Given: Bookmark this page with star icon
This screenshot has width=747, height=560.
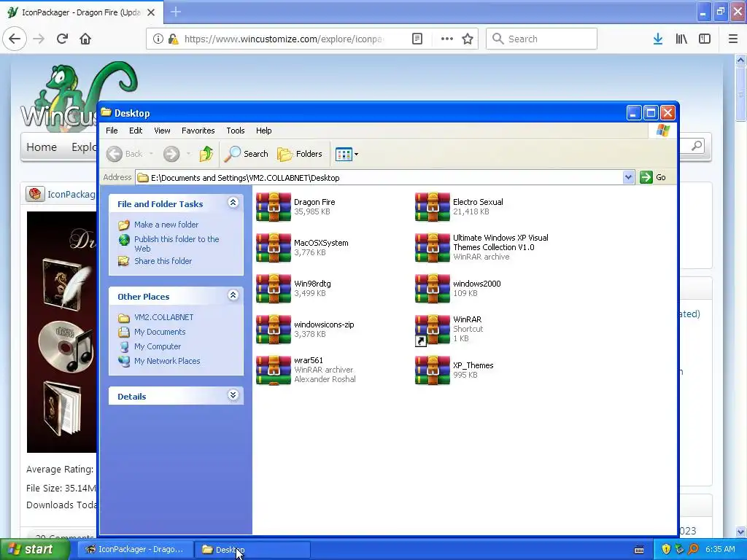Looking at the screenshot, I should tap(468, 39).
